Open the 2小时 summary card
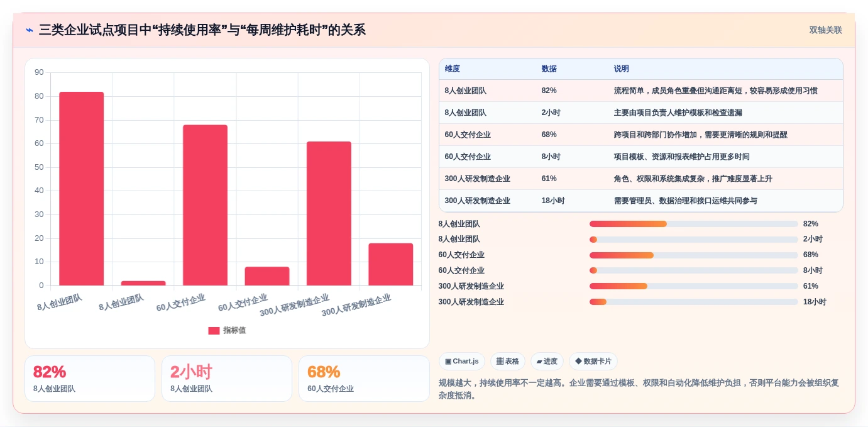The image size is (868, 427). click(227, 379)
